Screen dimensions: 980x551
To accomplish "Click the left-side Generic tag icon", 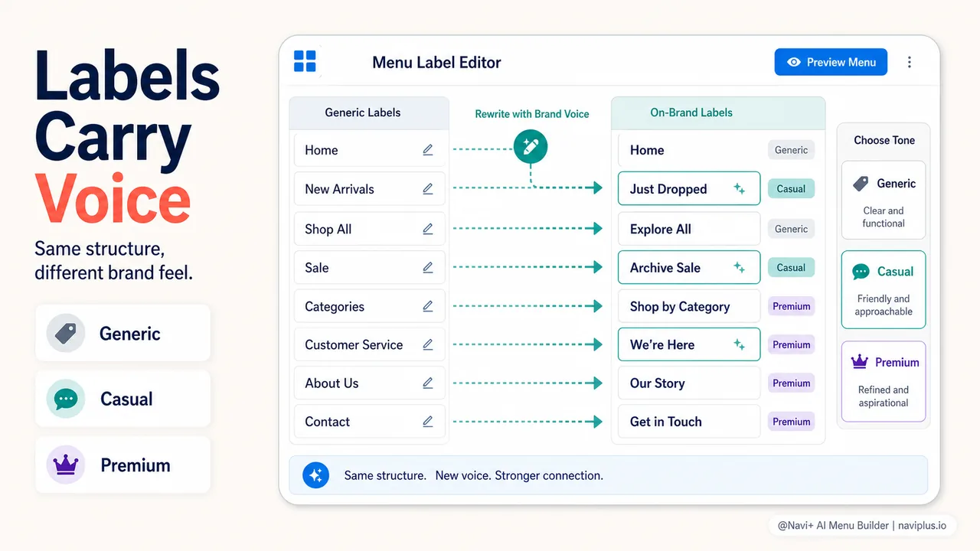I will pos(66,333).
